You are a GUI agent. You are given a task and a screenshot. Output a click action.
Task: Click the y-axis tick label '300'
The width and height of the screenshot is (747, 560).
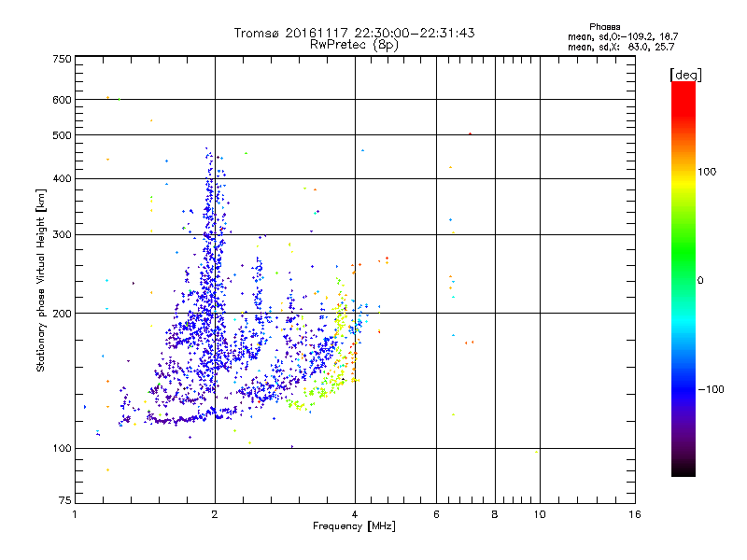(62, 235)
